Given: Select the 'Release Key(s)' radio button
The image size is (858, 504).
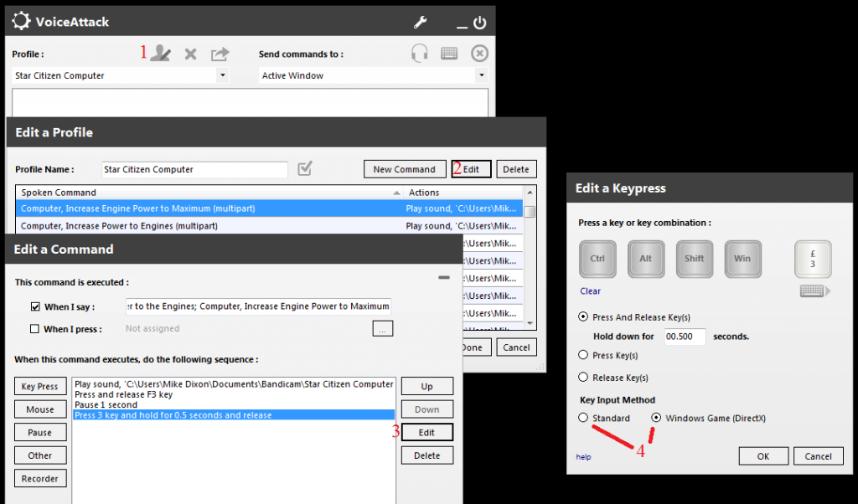Looking at the screenshot, I should [583, 378].
